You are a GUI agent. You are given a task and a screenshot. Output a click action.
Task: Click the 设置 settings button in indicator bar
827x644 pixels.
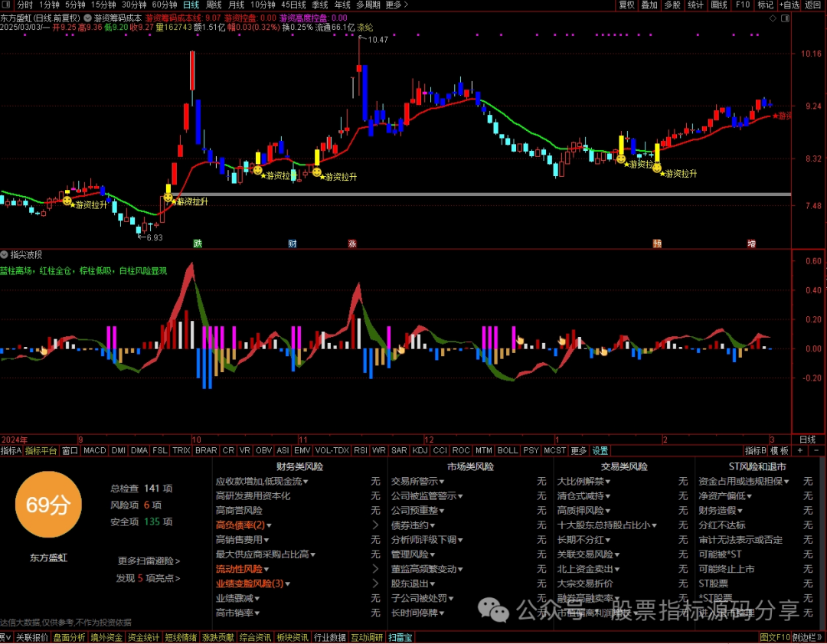pyautogui.click(x=600, y=450)
